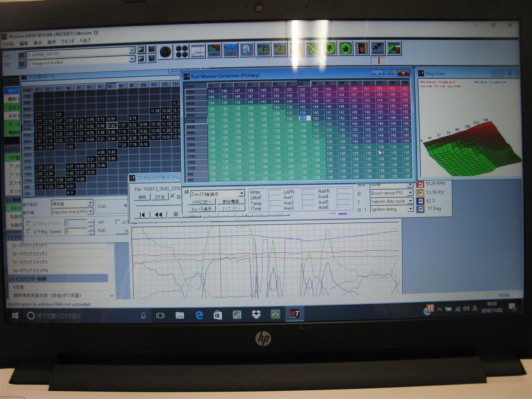Viewport: 532px width, 399px height.
Task: Click the red flame chip toolbar icon
Action: click(362, 48)
